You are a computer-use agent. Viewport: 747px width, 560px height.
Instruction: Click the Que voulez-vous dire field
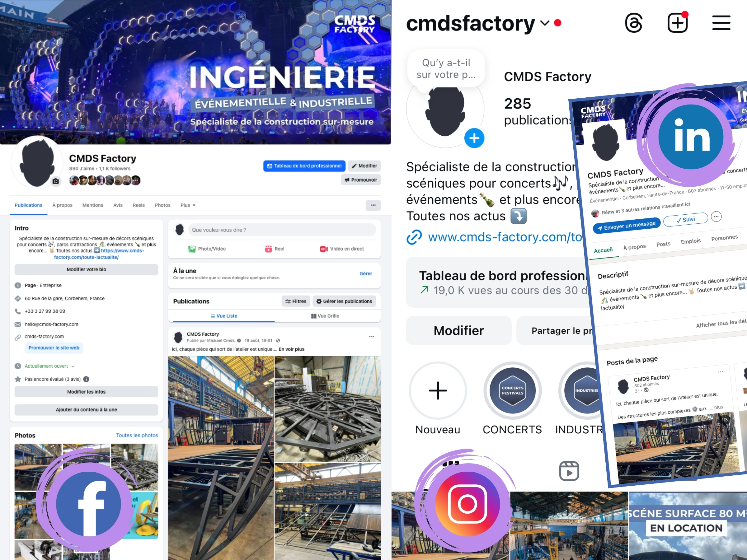[282, 230]
